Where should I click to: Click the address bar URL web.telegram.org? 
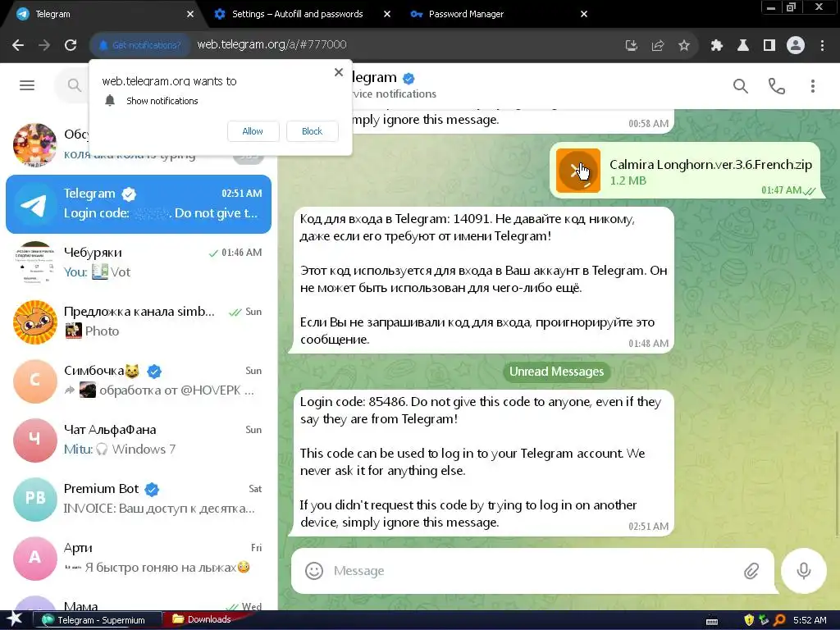click(x=272, y=44)
